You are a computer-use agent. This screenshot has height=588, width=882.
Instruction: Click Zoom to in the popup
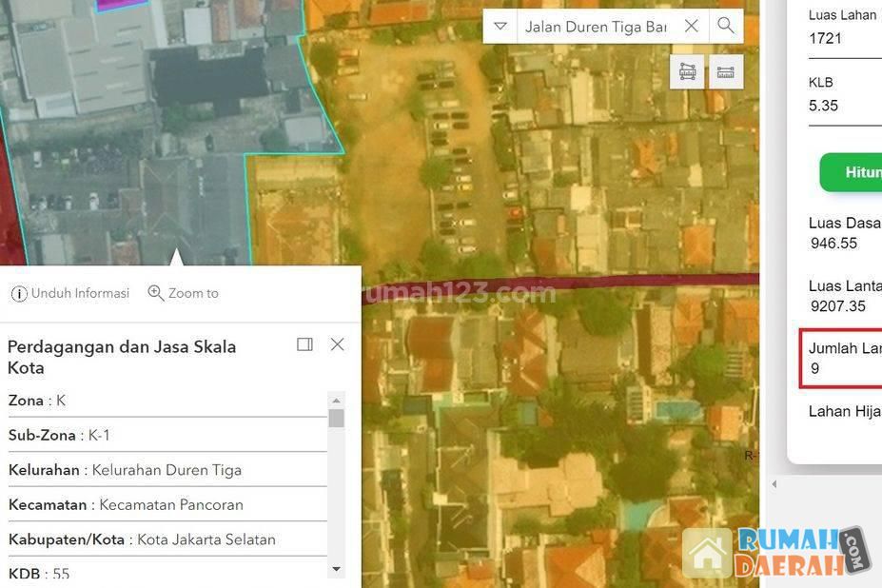click(184, 293)
